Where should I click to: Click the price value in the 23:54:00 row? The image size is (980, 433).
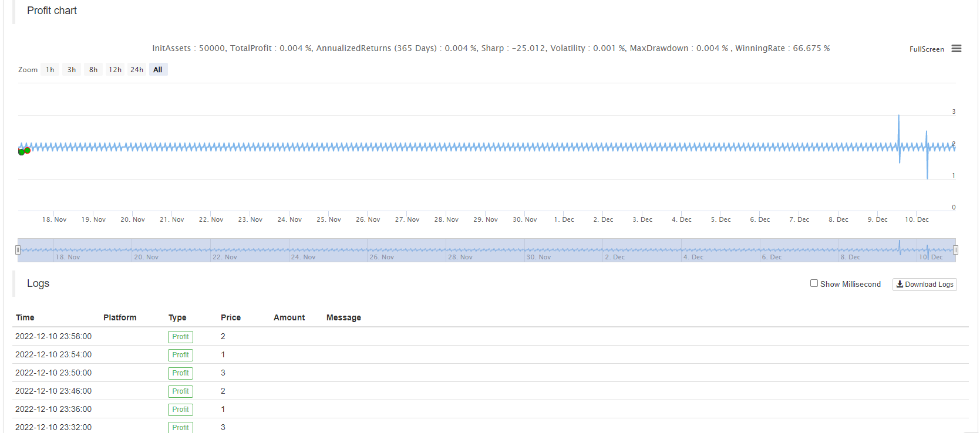pos(223,354)
